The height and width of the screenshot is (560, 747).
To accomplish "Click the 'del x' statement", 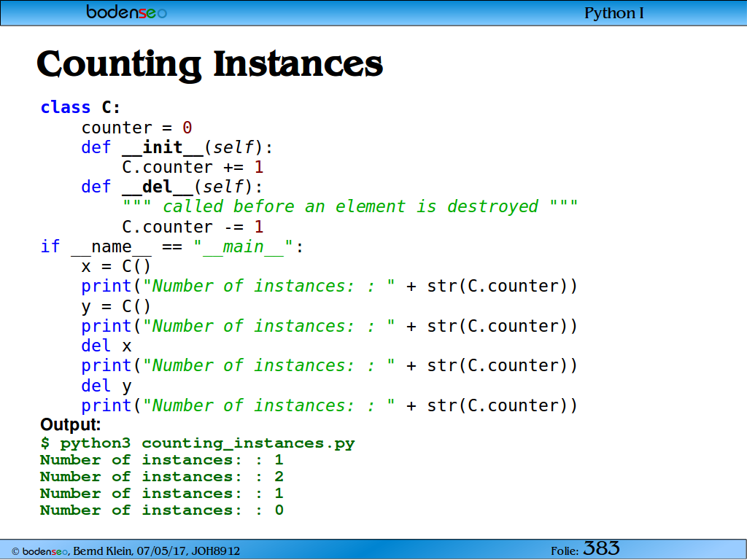I will click(107, 346).
